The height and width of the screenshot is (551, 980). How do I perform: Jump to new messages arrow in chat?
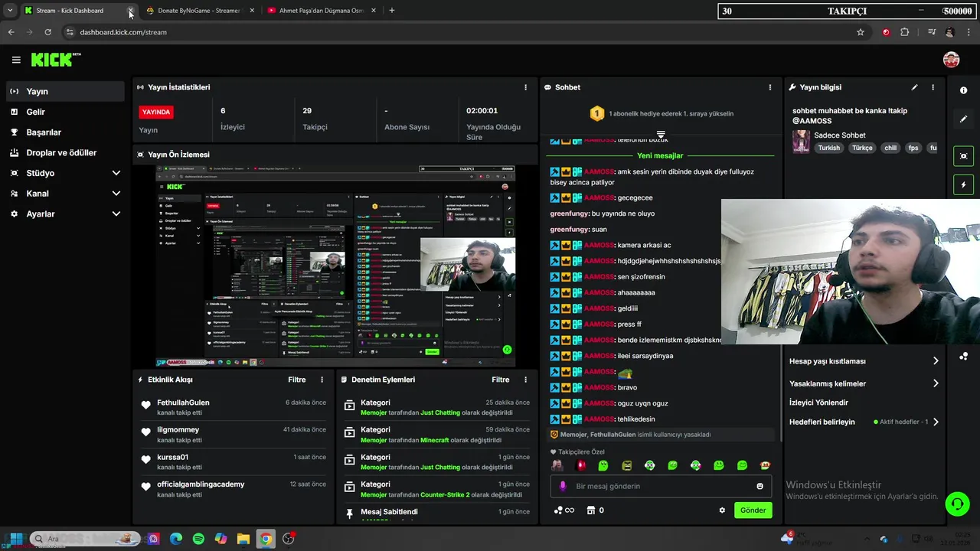point(661,134)
